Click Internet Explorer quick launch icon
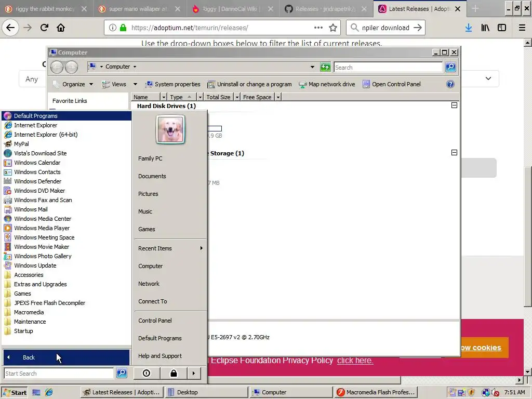Viewport: 532px width, 399px height. [x=49, y=392]
